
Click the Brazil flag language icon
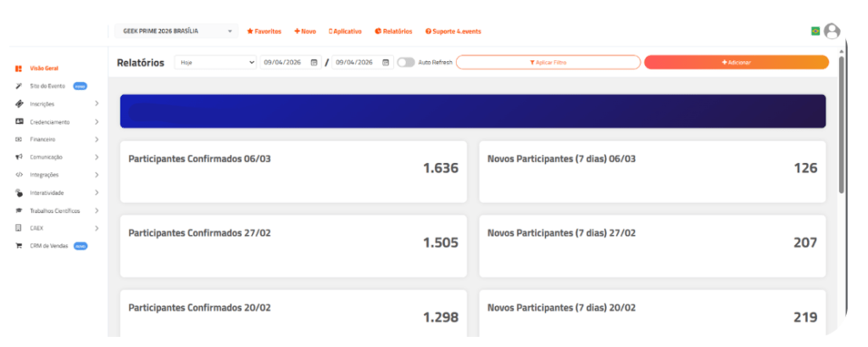pyautogui.click(x=815, y=31)
